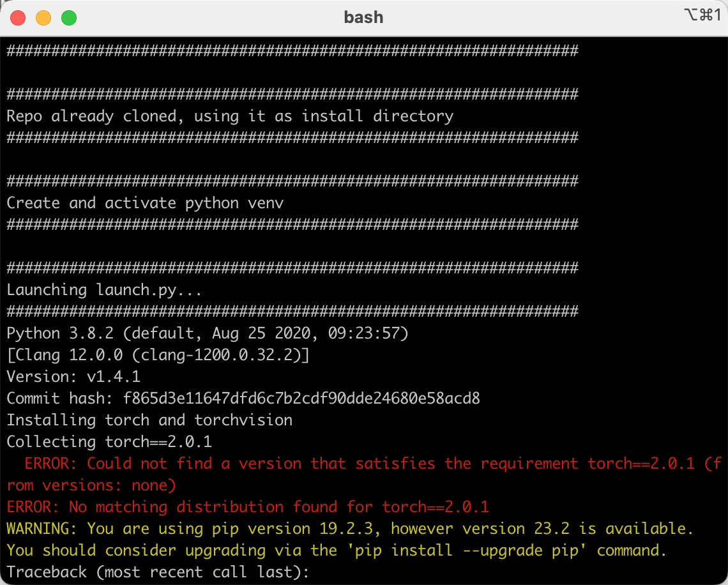Click 'ERROR: No matching distribution found' line
The width and height of the screenshot is (728, 585).
tap(248, 507)
